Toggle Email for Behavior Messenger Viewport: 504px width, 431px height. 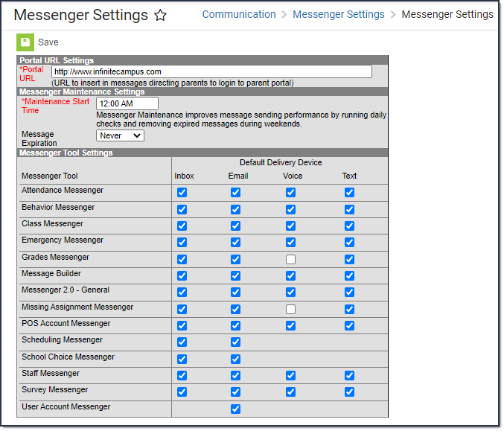[x=235, y=209]
